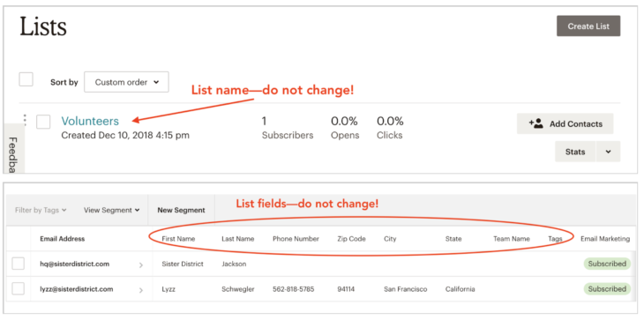The height and width of the screenshot is (320, 644).
Task: Click the Team Name column header
Action: click(x=512, y=239)
